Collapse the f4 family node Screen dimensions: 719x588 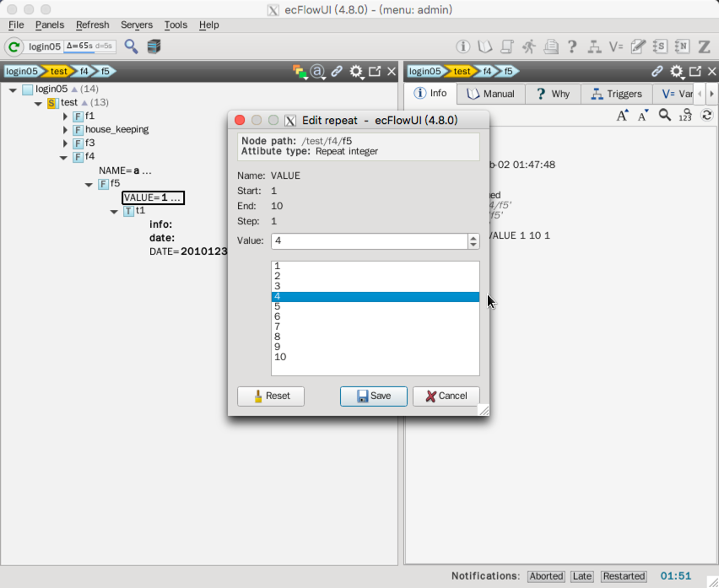(x=63, y=158)
